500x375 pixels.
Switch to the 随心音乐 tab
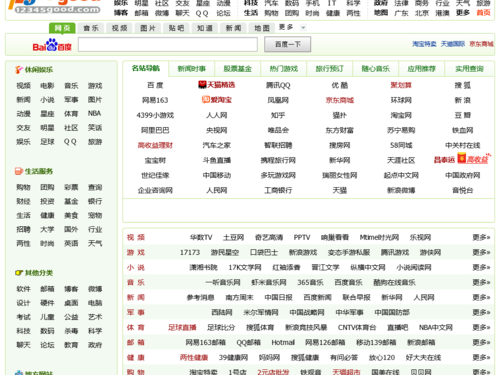point(376,69)
